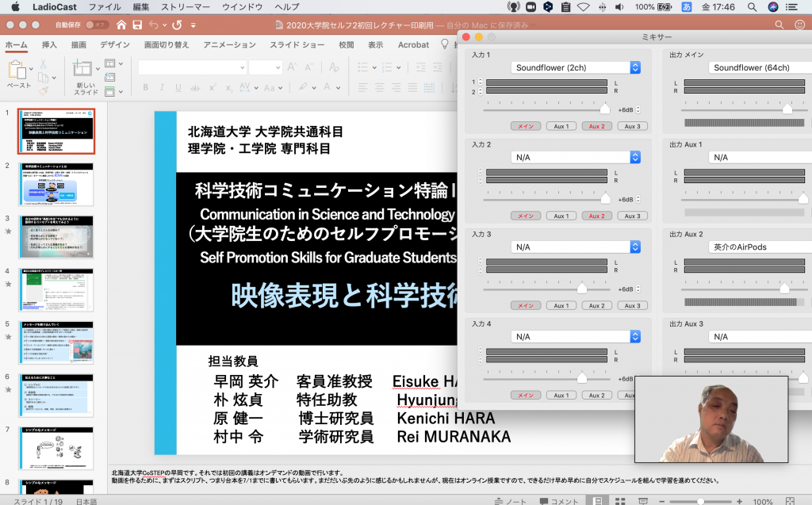The width and height of the screenshot is (812, 505).
Task: Open 入力 1 Soundflower (2ch) device dropdown
Action: click(x=576, y=67)
